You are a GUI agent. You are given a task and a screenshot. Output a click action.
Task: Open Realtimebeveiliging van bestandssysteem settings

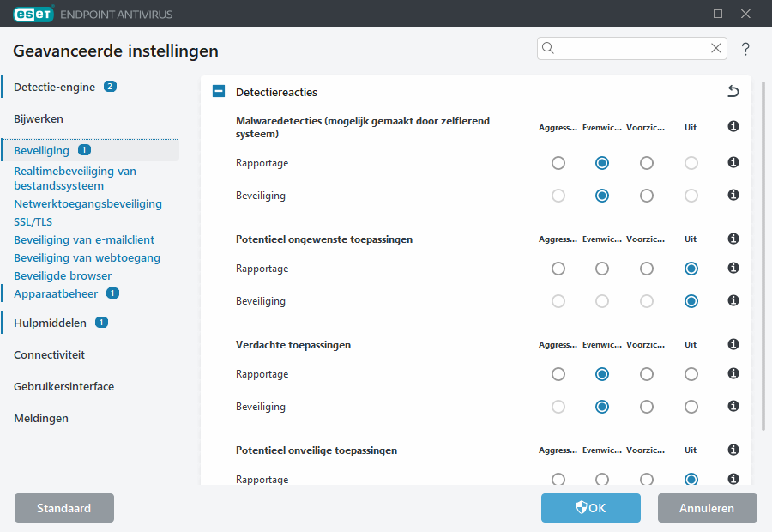point(75,178)
